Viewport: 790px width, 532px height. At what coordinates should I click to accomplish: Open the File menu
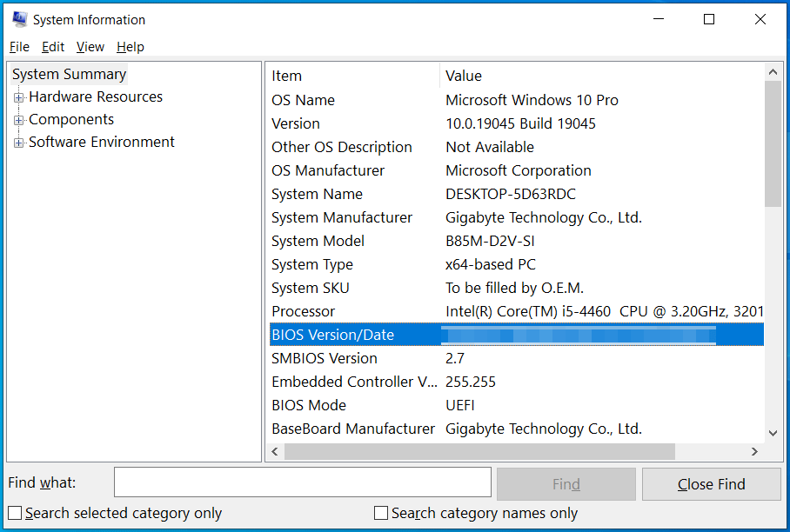tap(19, 46)
